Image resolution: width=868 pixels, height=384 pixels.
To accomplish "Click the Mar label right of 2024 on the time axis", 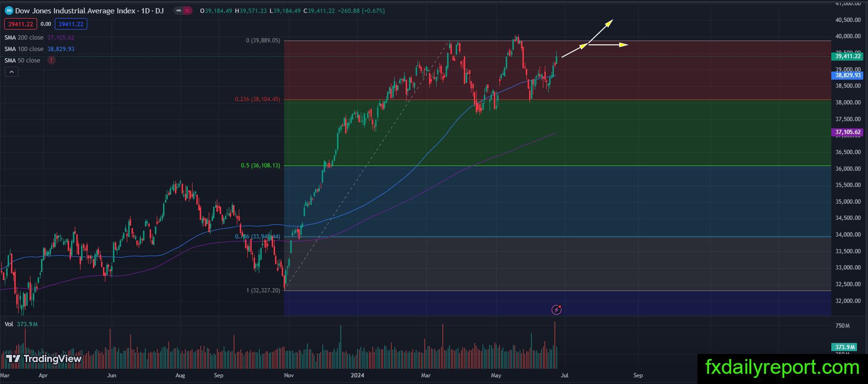I will 426,375.
